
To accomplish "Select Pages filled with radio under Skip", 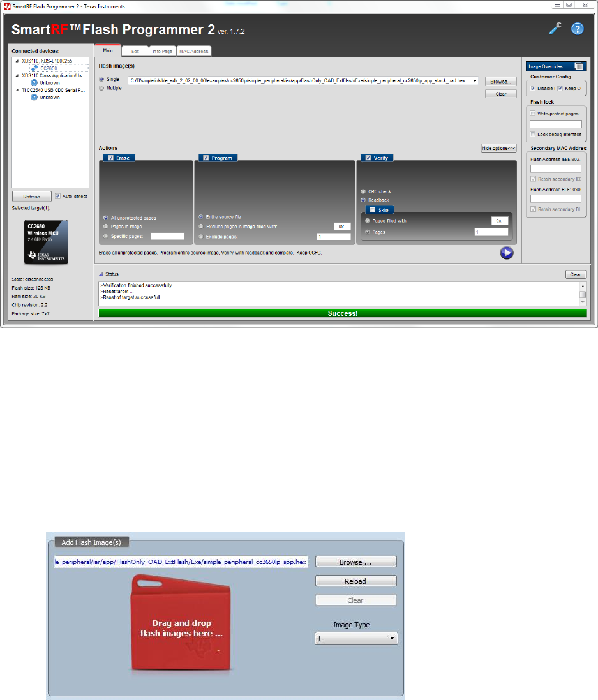I will point(368,221).
